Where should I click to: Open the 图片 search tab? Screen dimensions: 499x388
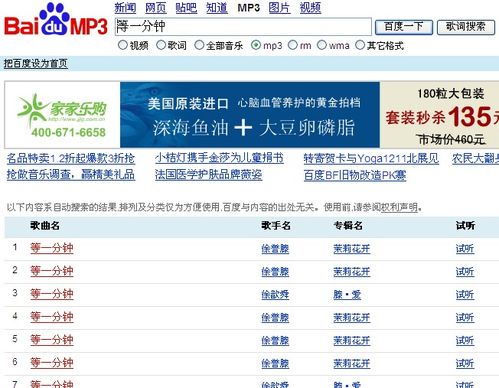coord(279,7)
